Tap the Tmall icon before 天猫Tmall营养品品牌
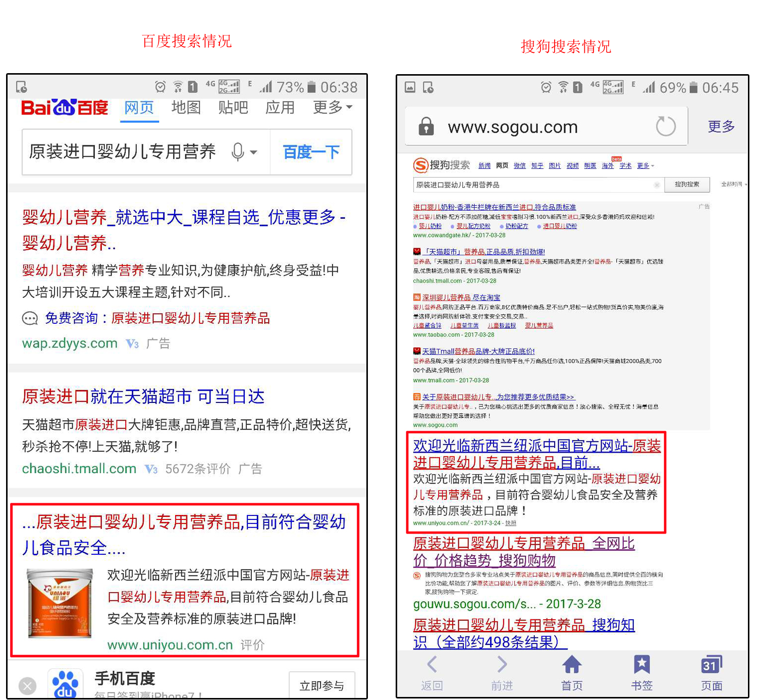 [417, 351]
